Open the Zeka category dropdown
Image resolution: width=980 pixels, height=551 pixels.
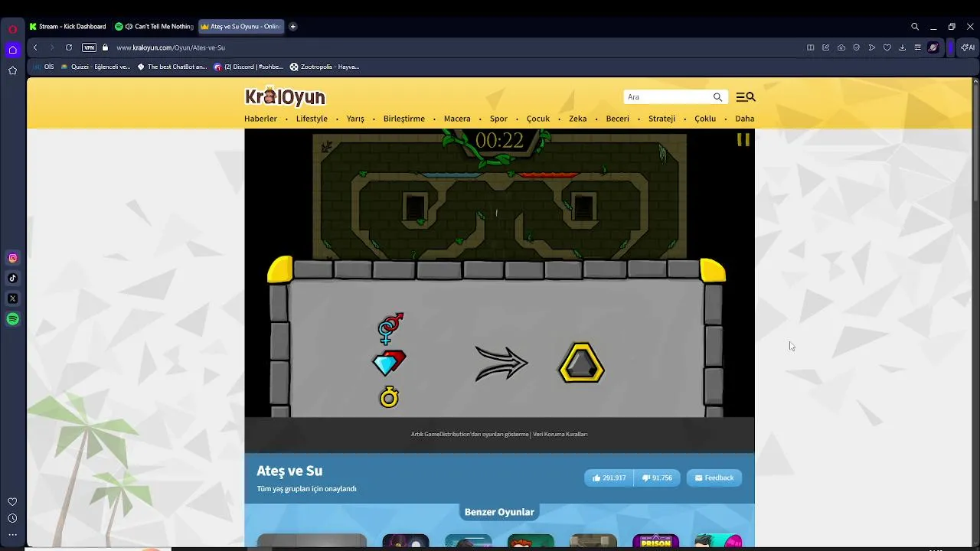[577, 119]
